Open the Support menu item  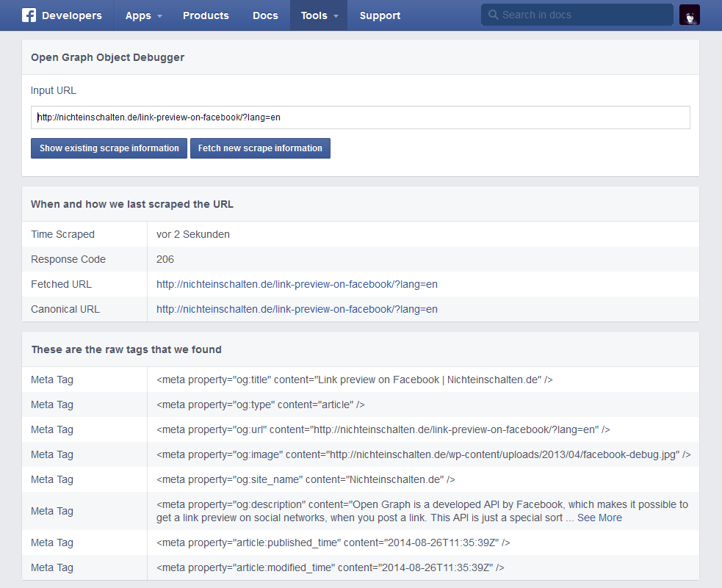click(380, 15)
